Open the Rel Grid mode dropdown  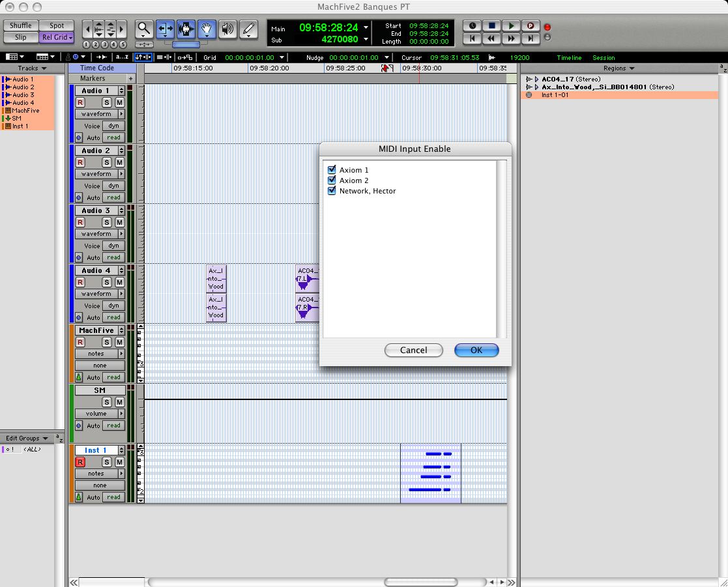point(57,38)
